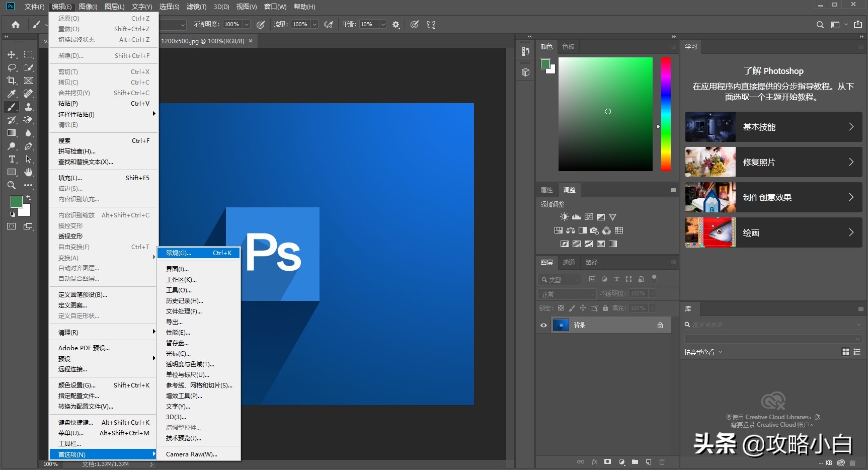This screenshot has height=470, width=868.
Task: Open the smoothing options gear
Action: [396, 24]
